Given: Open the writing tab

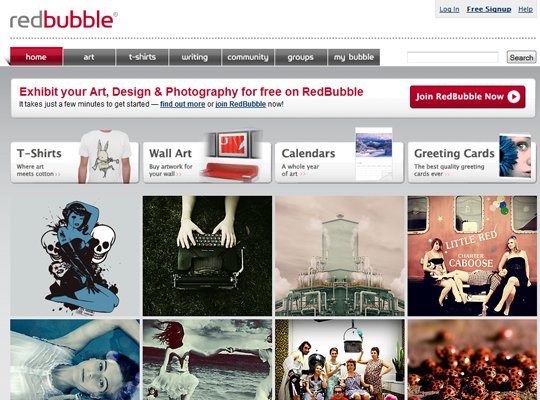Looking at the screenshot, I should click(x=195, y=57).
